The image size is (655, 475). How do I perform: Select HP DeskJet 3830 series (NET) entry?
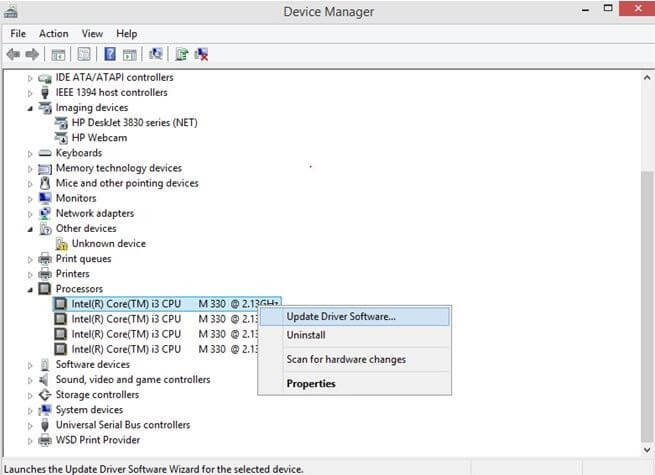click(135, 123)
